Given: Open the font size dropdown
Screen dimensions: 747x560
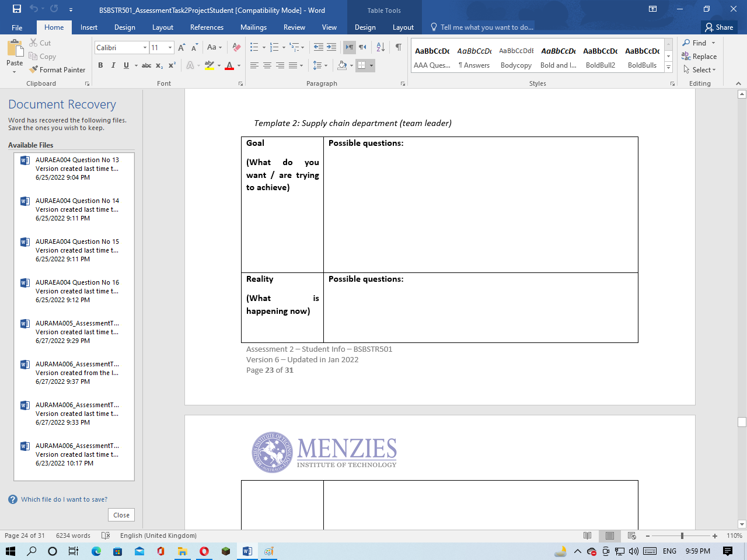Looking at the screenshot, I should click(x=170, y=47).
